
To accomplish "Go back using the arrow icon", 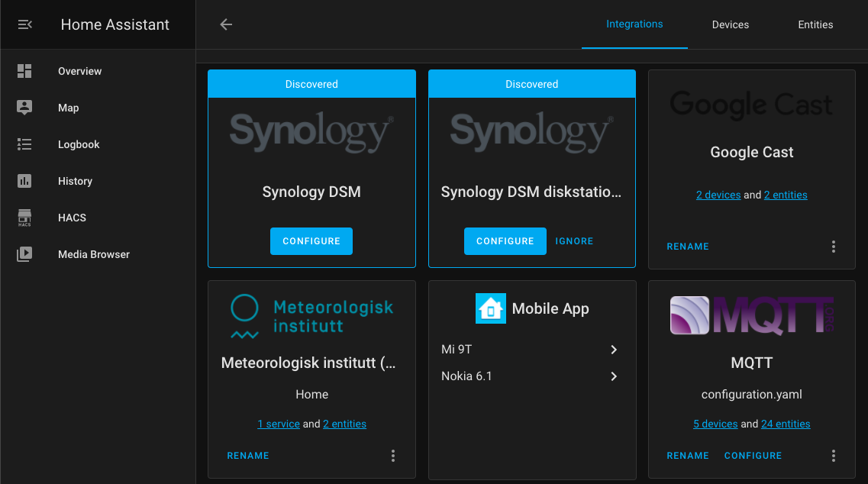I will pyautogui.click(x=226, y=24).
